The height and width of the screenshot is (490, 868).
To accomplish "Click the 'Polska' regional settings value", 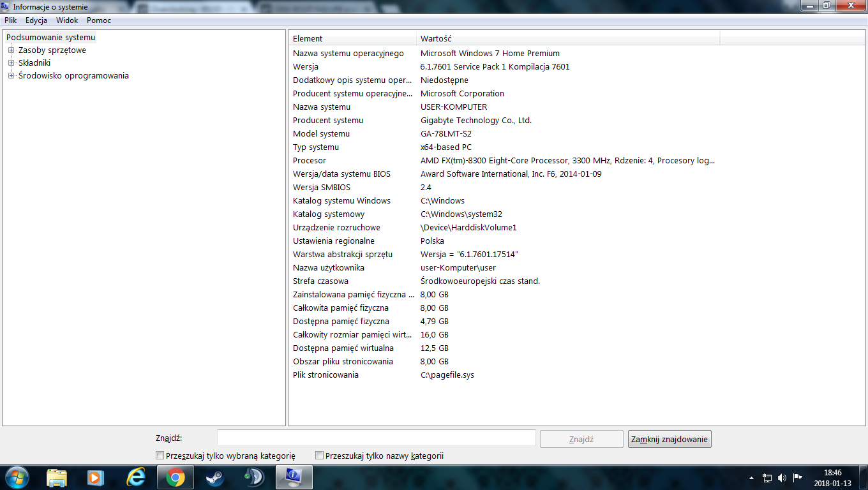I will click(x=432, y=241).
